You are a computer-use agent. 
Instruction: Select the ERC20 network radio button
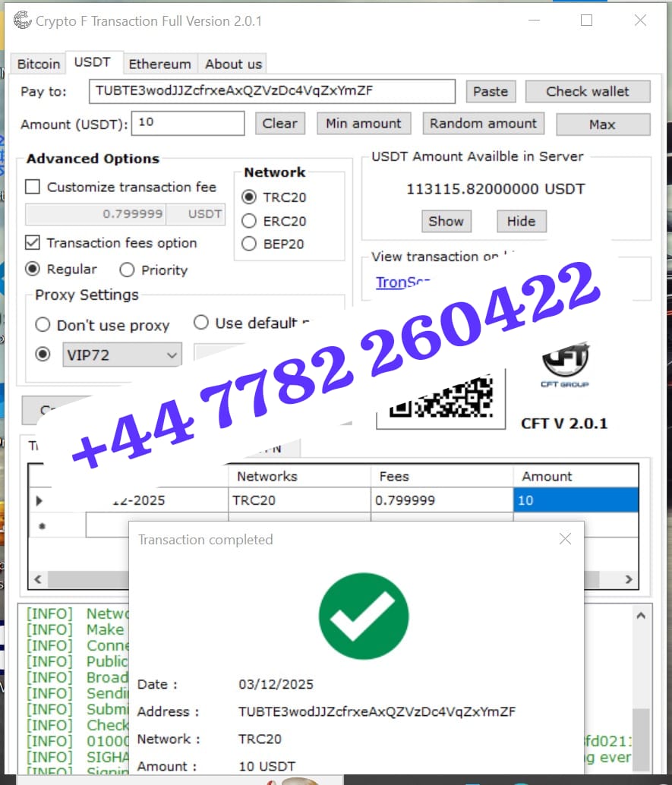[x=249, y=222]
